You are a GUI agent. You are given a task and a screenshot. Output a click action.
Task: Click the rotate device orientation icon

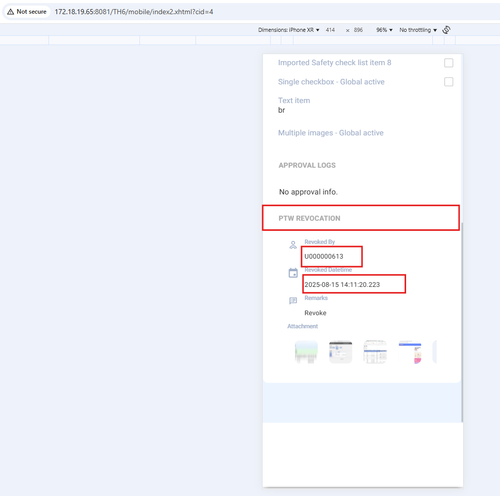pyautogui.click(x=446, y=30)
